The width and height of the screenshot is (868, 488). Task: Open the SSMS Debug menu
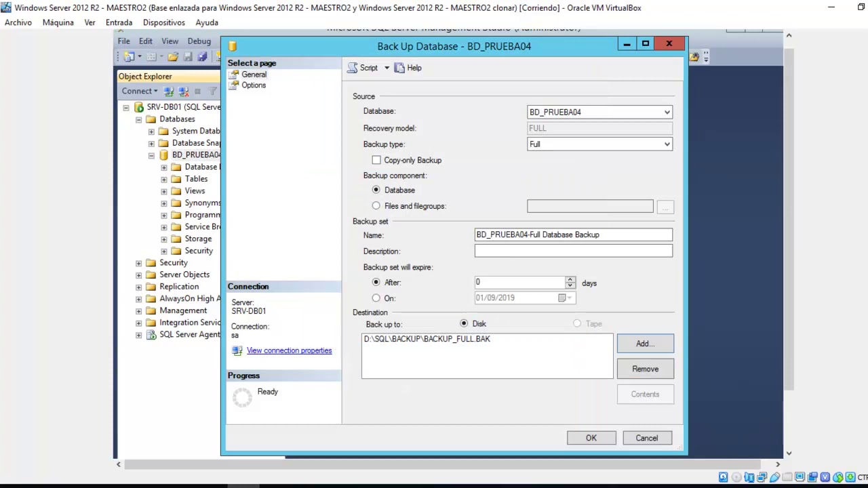tap(199, 41)
